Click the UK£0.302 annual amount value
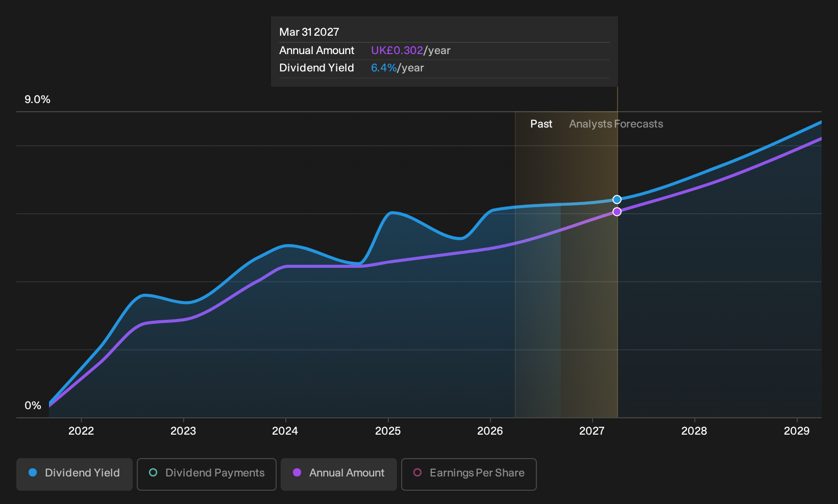The width and height of the screenshot is (838, 504). click(x=397, y=51)
